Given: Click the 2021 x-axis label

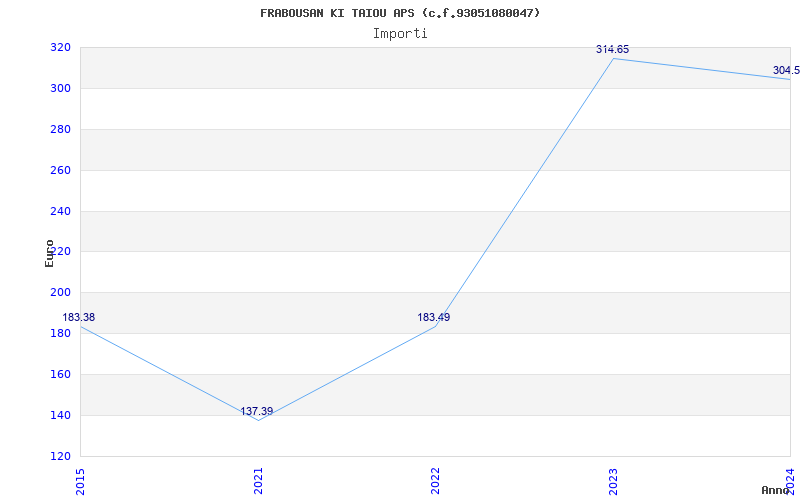Looking at the screenshot, I should click(x=258, y=481).
